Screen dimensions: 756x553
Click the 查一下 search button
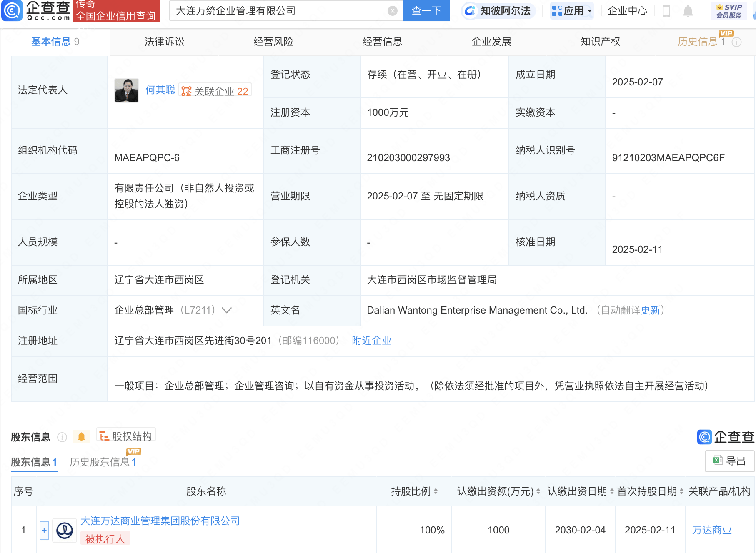pyautogui.click(x=427, y=11)
